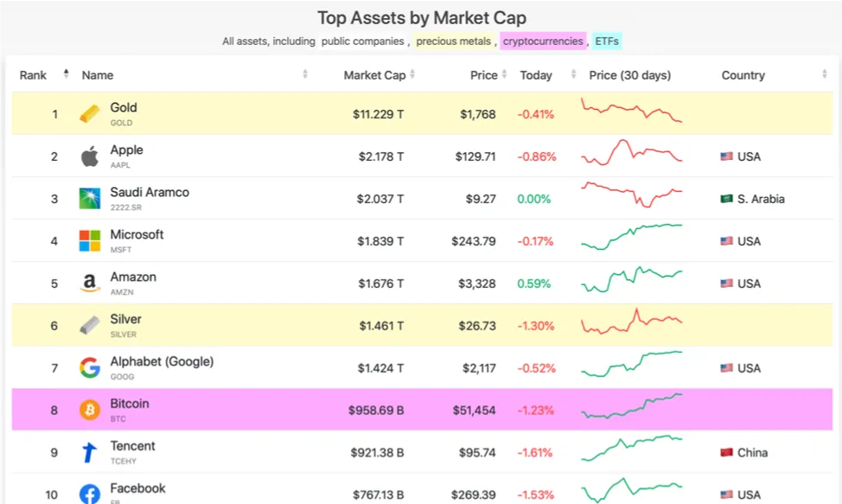
Task: Click Alphabet price $2,117
Action: (479, 368)
